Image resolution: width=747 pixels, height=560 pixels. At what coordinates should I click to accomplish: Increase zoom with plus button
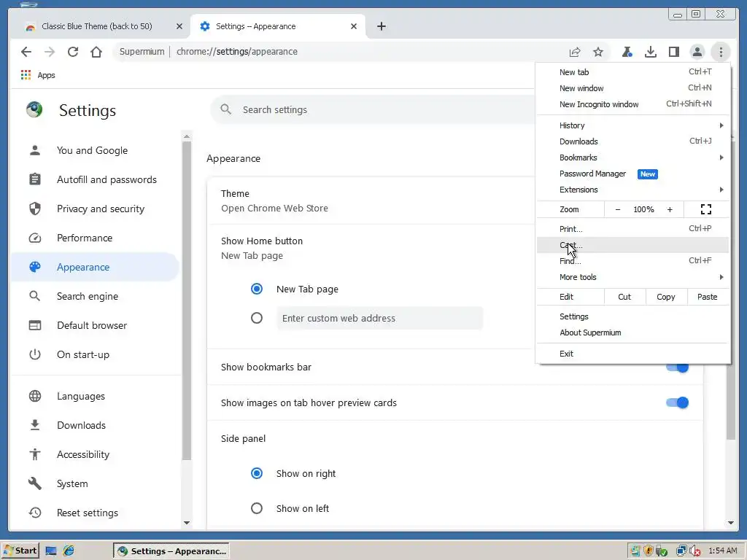click(x=670, y=209)
